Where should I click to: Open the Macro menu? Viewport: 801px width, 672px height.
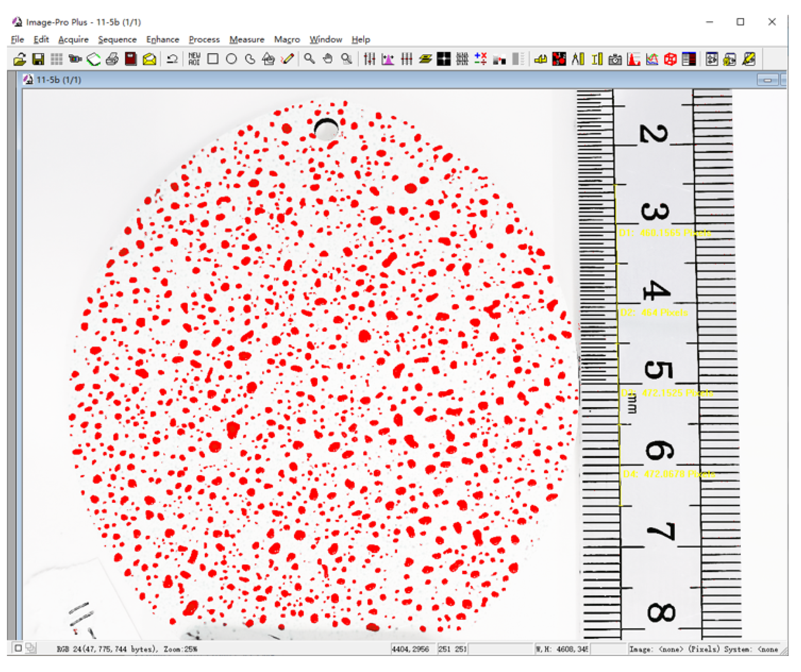(287, 40)
